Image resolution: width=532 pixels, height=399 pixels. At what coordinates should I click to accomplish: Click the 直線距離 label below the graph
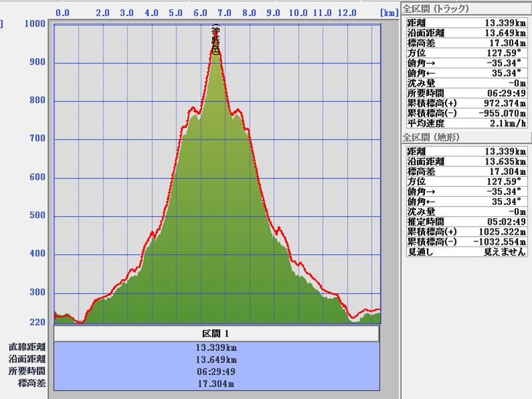(x=27, y=347)
